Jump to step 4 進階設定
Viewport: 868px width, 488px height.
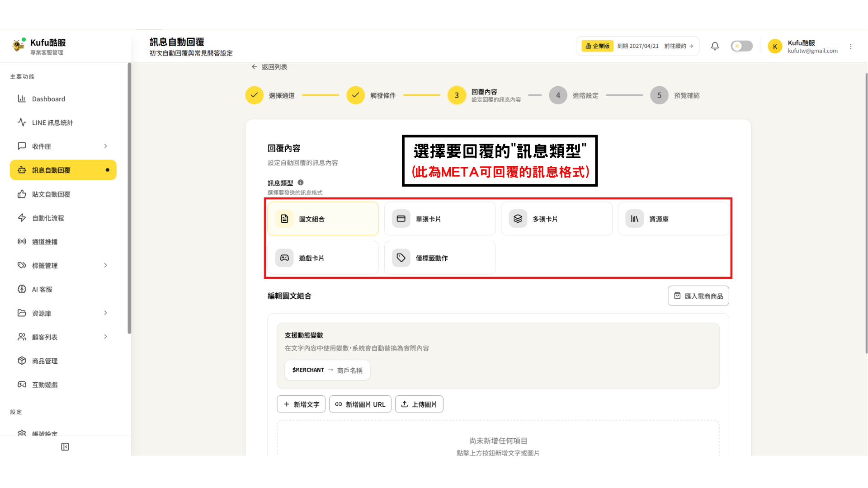[574, 95]
